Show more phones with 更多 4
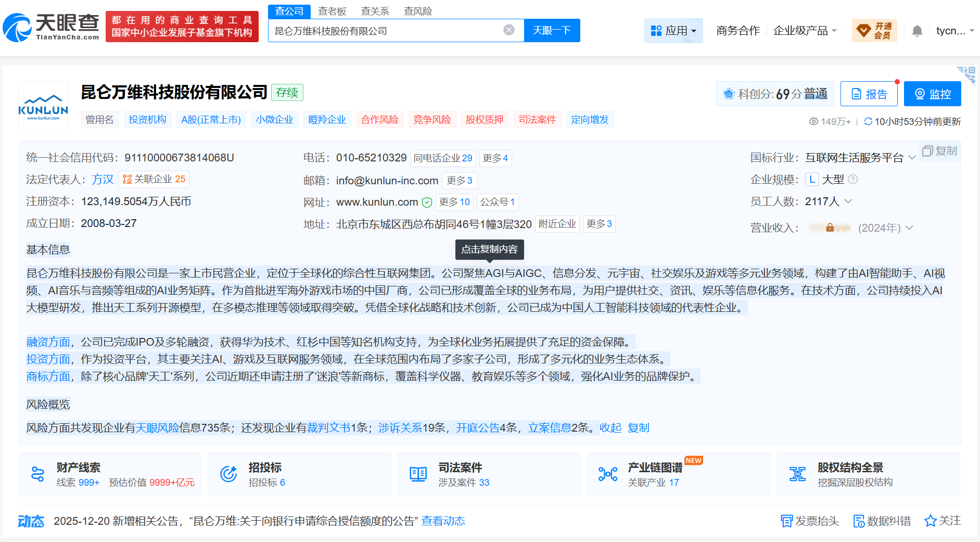The image size is (980, 542). 495,158
